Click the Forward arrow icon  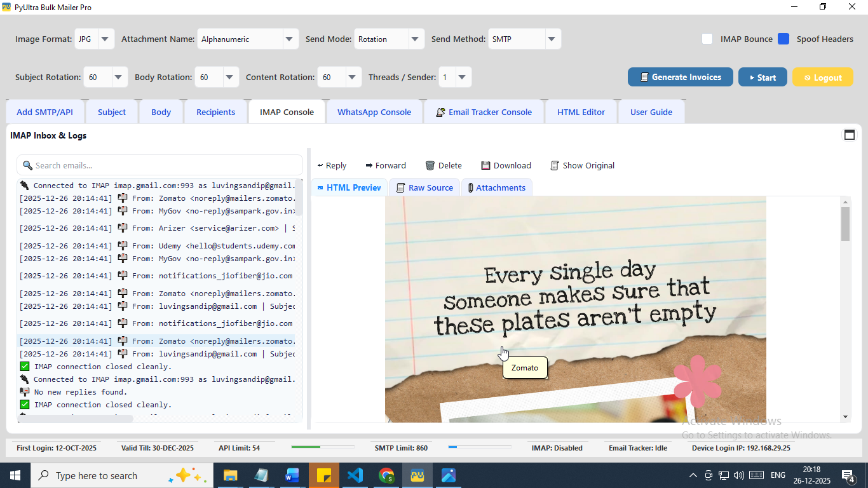(369, 165)
